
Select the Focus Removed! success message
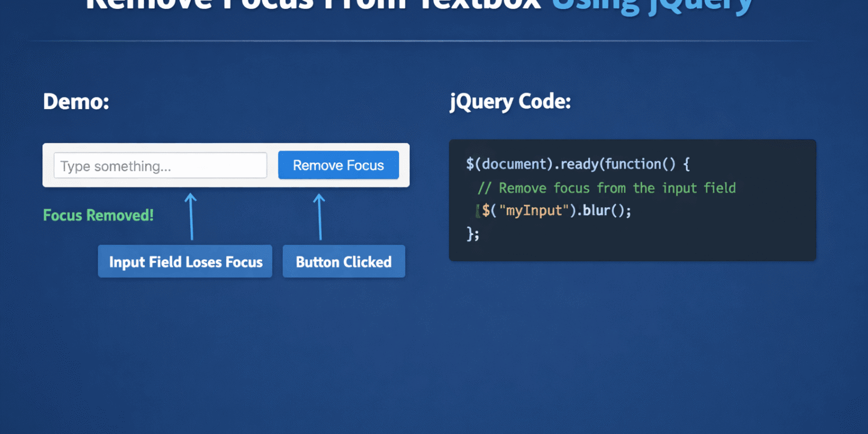pyautogui.click(x=98, y=215)
